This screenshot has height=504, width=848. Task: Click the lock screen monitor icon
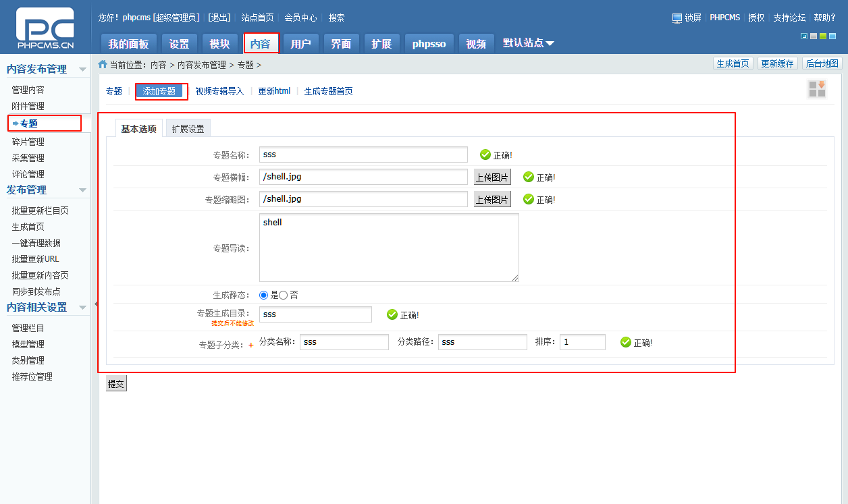pos(677,18)
